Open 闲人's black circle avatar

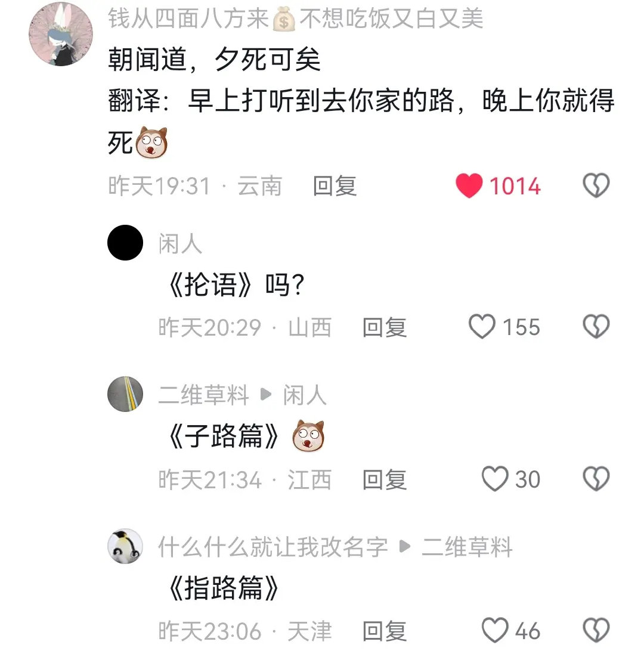(125, 243)
